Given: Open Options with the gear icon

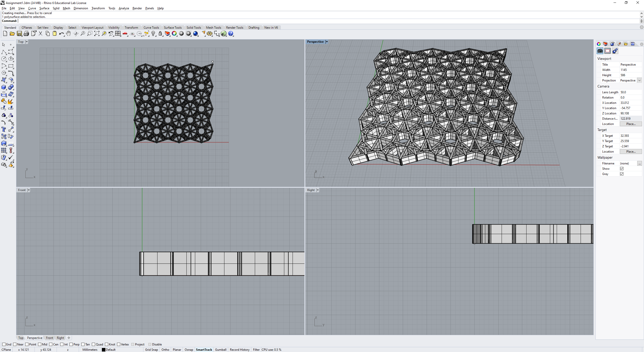Looking at the screenshot, I should (210, 34).
